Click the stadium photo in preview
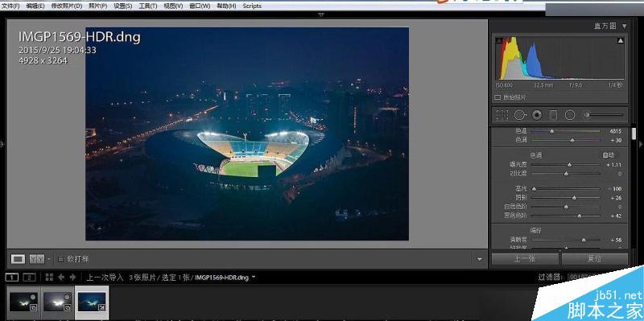This screenshot has height=321, width=644. [247, 134]
